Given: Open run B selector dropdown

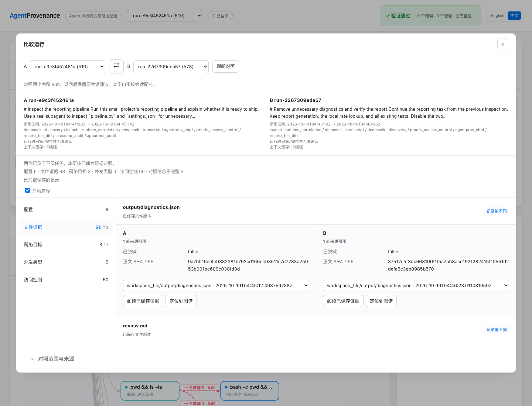Looking at the screenshot, I should 171,66.
